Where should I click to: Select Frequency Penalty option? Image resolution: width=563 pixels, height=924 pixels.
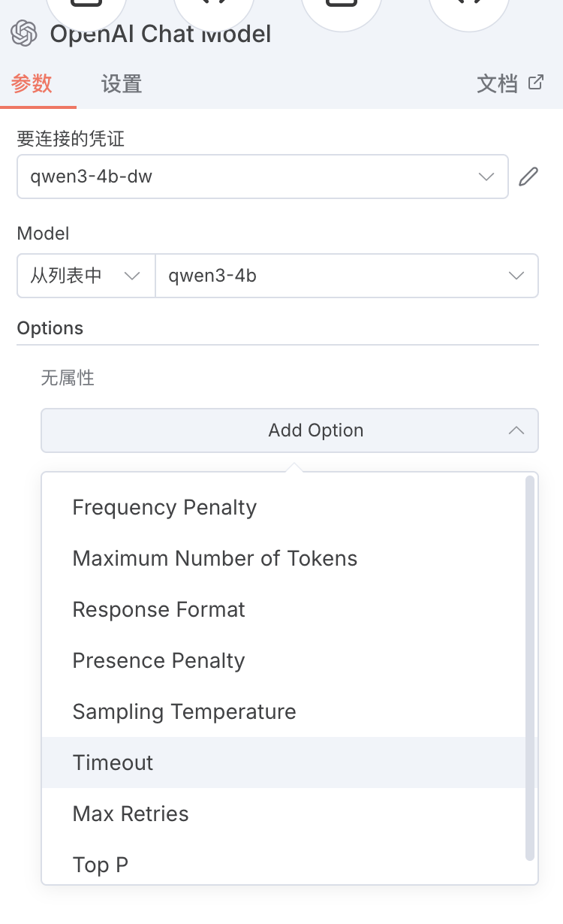click(x=164, y=508)
